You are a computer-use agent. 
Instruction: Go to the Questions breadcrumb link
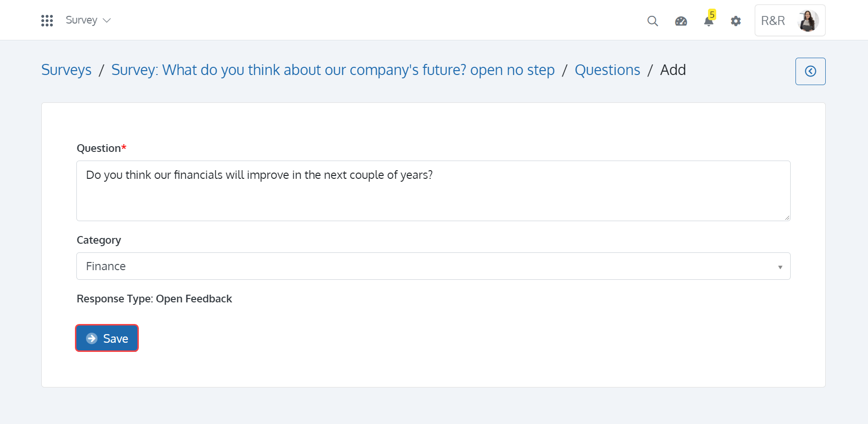(607, 70)
